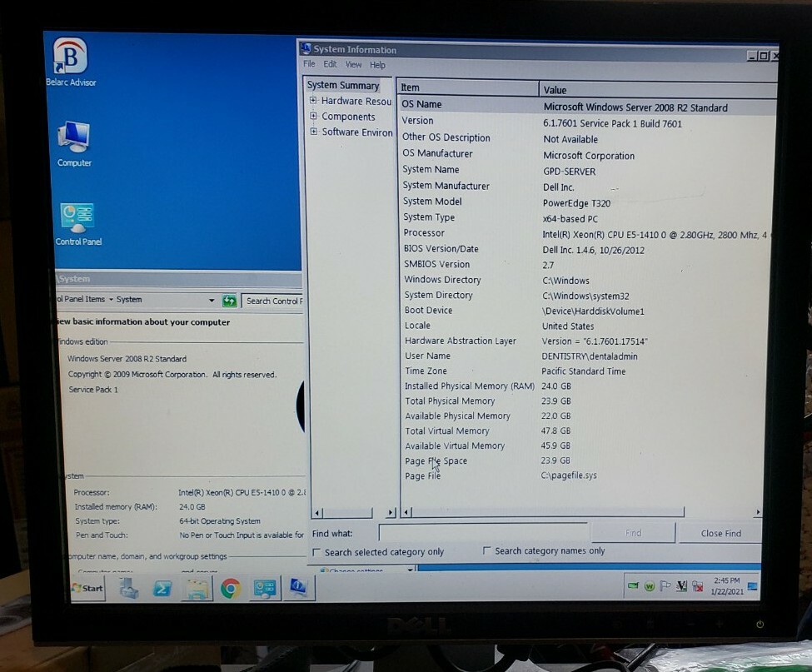The width and height of the screenshot is (812, 672).
Task: Select the BIOS Version/Date row
Action: coord(587,250)
